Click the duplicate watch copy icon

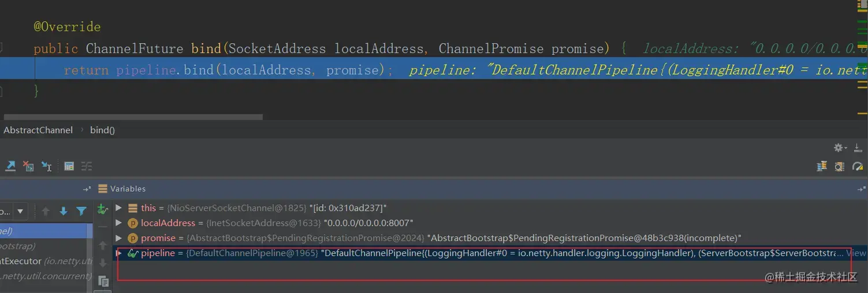click(103, 281)
